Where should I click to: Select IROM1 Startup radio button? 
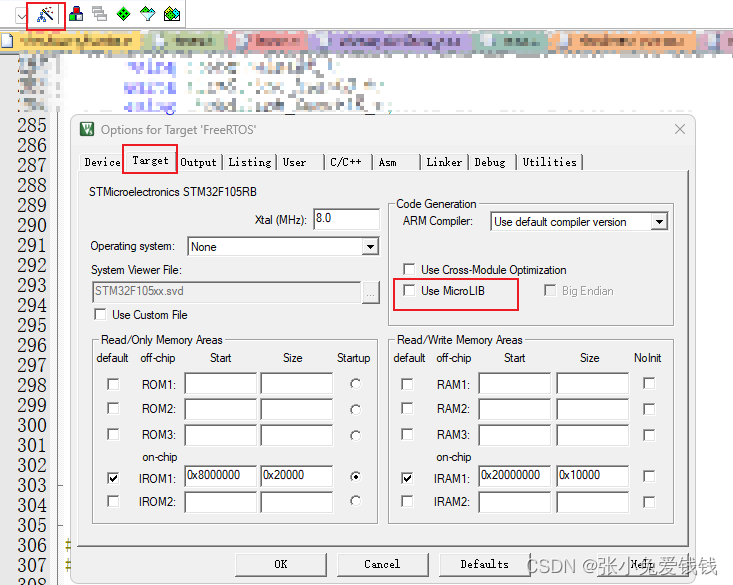[x=355, y=477]
